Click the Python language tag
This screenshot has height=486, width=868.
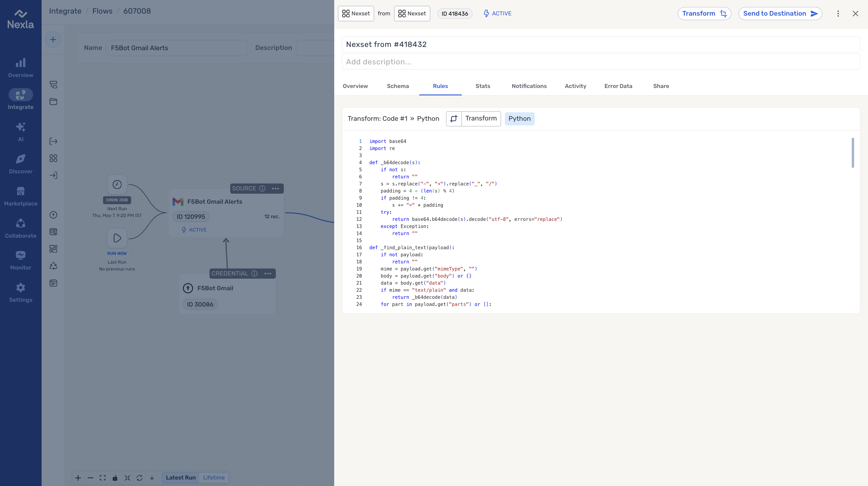click(x=519, y=119)
